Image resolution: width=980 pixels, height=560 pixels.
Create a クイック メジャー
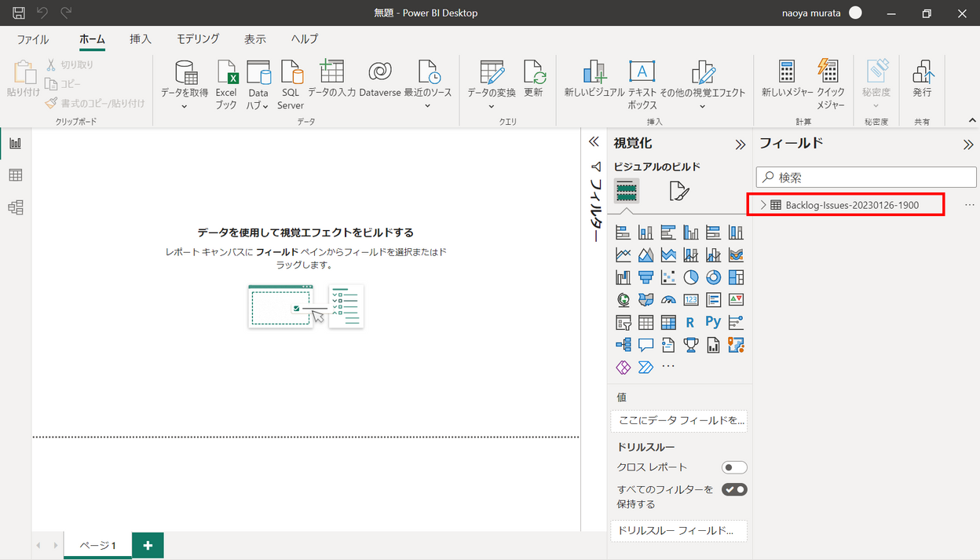831,85
